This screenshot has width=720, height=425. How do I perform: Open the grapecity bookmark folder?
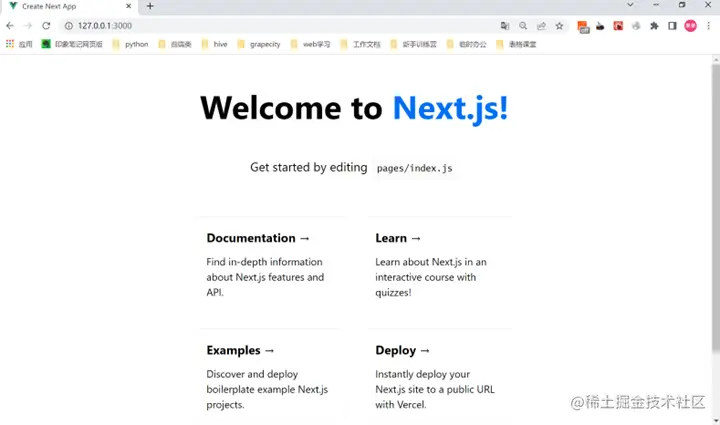coord(259,44)
